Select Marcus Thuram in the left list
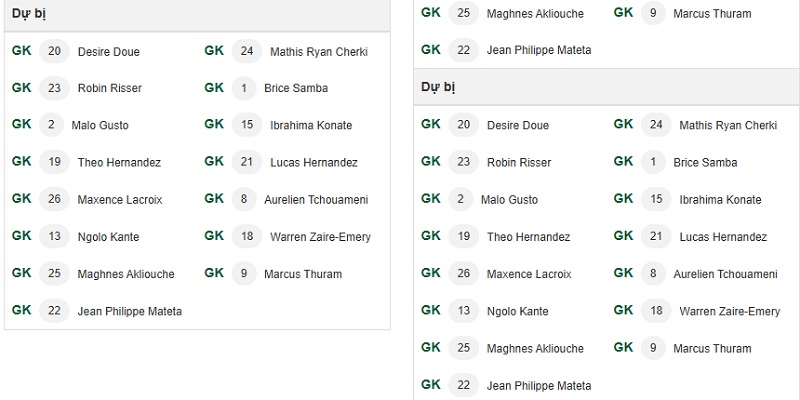 pos(303,274)
